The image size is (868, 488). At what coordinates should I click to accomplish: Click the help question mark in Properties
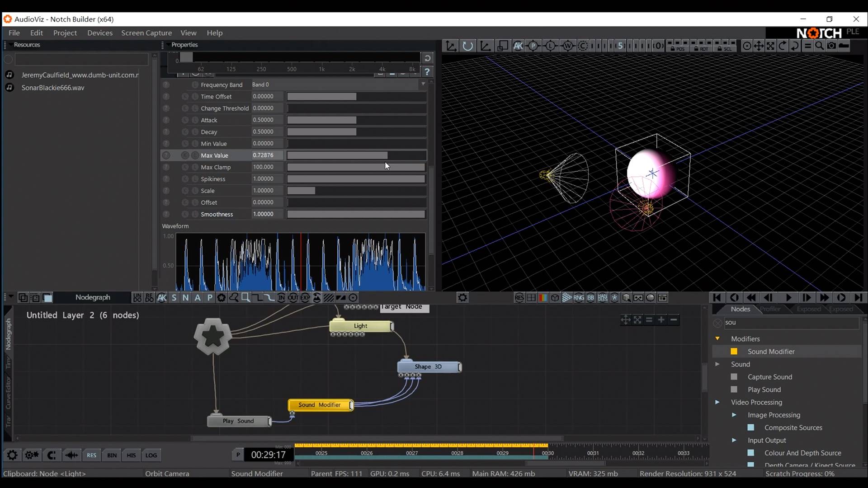[427, 71]
